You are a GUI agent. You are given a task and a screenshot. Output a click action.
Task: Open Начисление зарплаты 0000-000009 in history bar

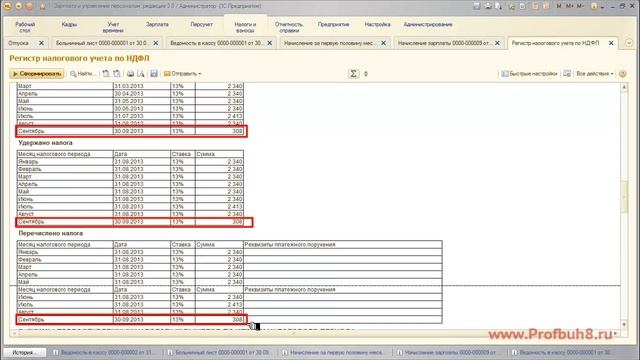(x=449, y=352)
